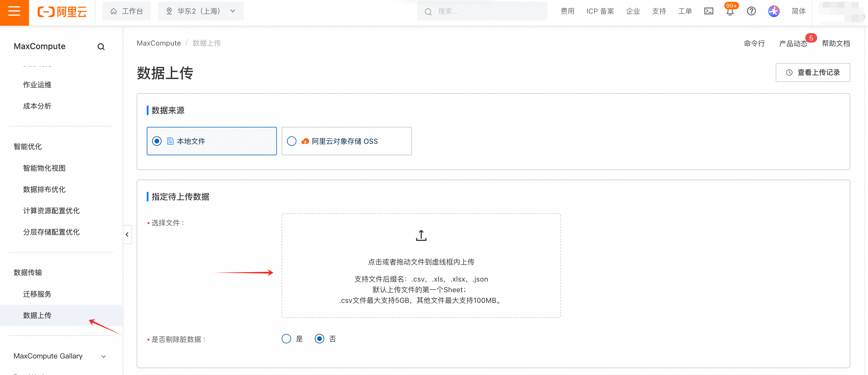Choose 是 for removing dirty data
868x375 pixels.
286,339
